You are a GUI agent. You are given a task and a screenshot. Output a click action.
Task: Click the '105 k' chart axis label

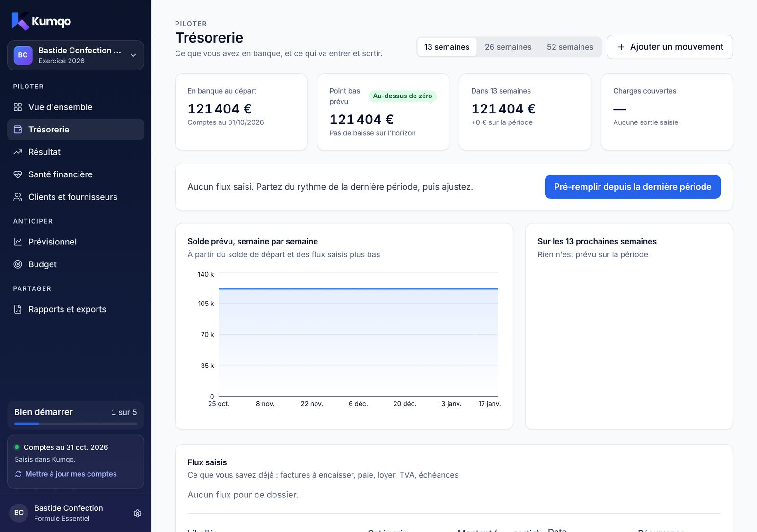[x=206, y=304]
